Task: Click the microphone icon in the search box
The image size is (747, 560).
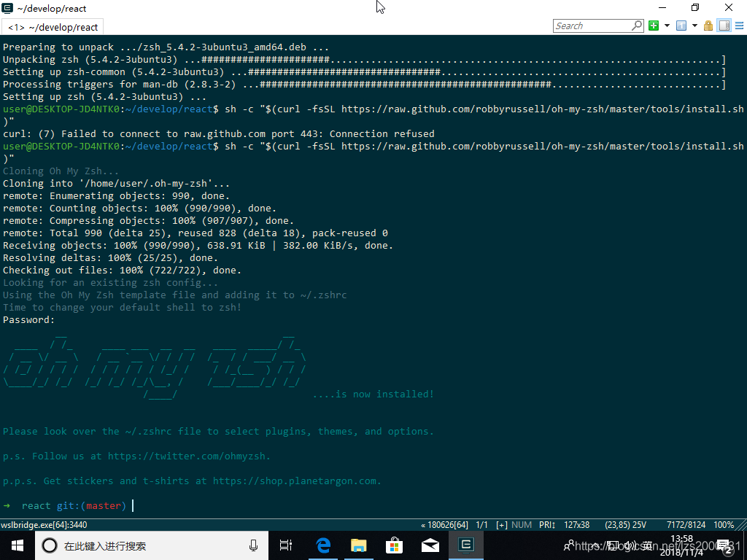Action: click(x=253, y=545)
